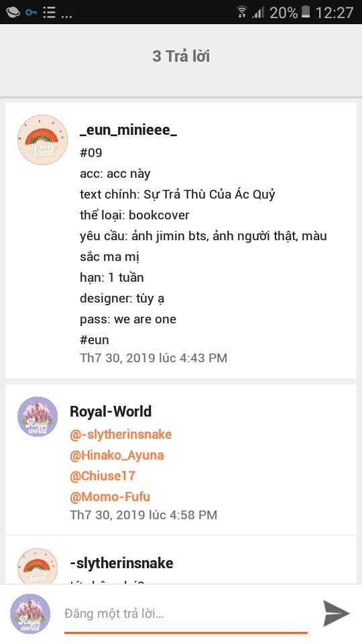Open -slytherinsnake username profile
The height and width of the screenshot is (644, 362).
click(121, 563)
